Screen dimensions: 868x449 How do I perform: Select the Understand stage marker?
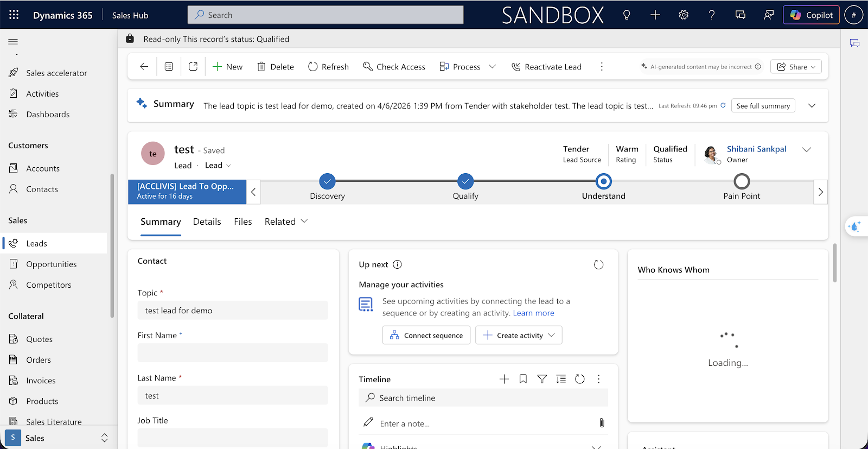pos(603,181)
